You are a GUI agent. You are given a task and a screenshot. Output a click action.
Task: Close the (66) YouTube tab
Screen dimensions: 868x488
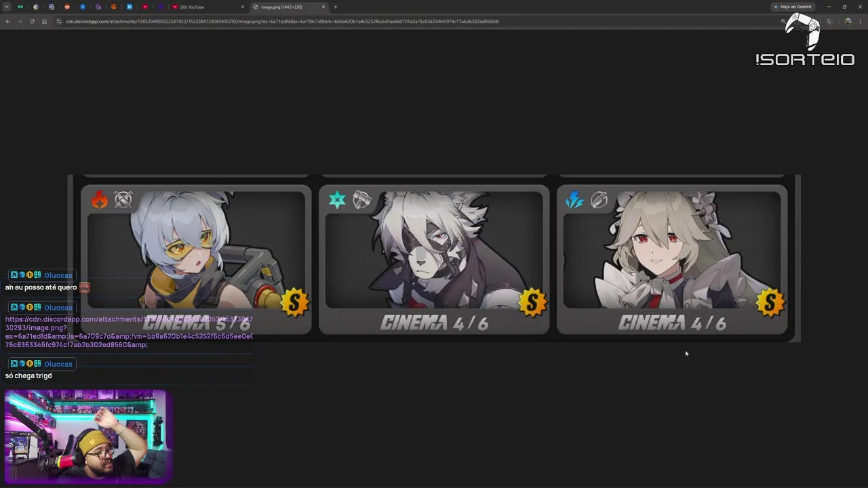(243, 7)
